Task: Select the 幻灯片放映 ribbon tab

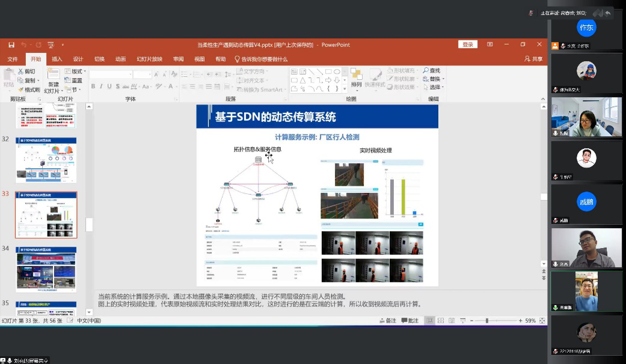Action: 149,59
